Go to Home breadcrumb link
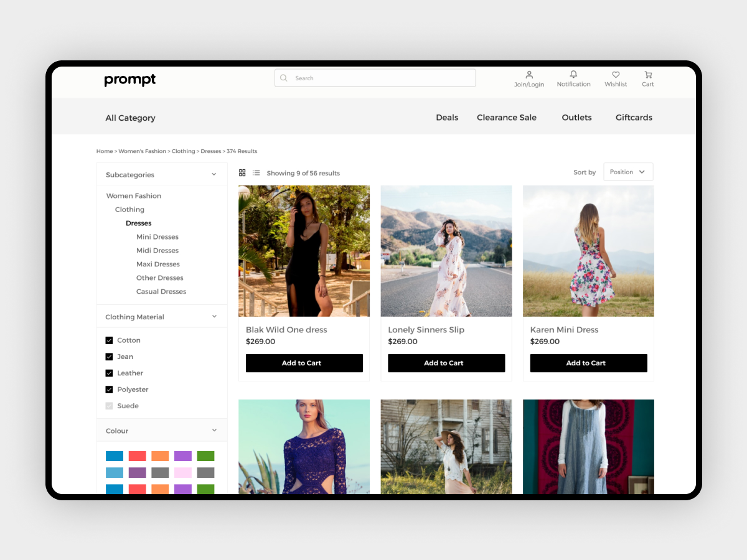Viewport: 747px width, 560px height. pos(105,151)
